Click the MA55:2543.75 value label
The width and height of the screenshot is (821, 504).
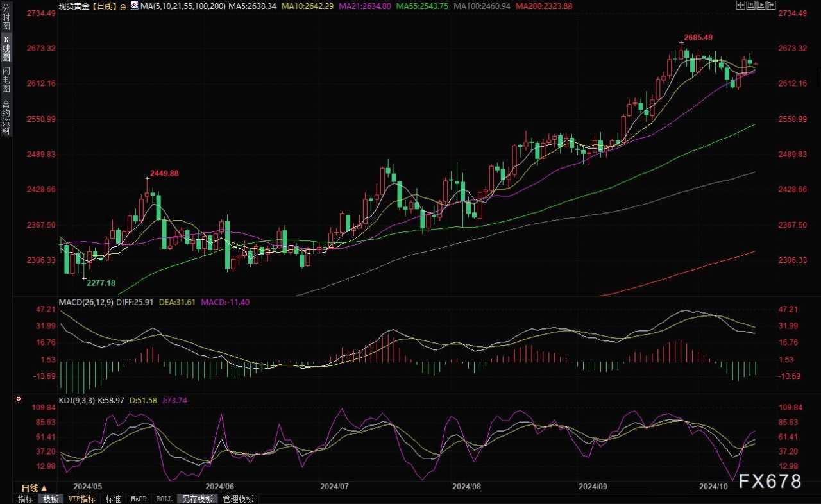tap(422, 6)
